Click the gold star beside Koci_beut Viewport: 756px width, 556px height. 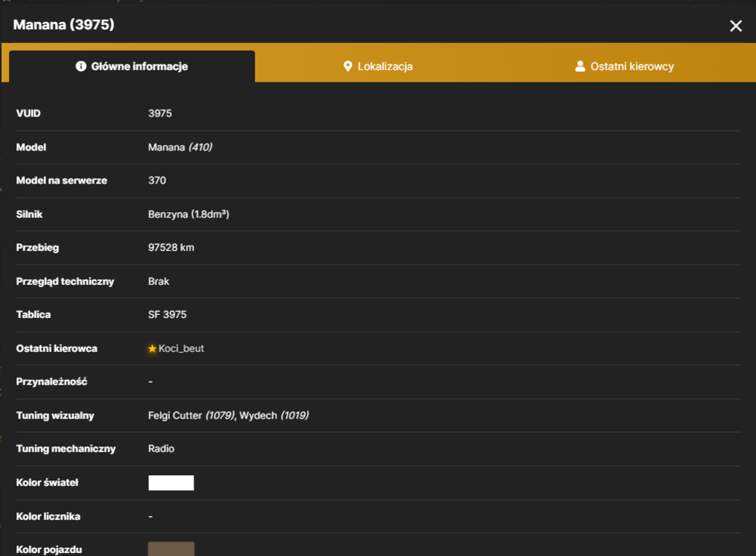(153, 348)
